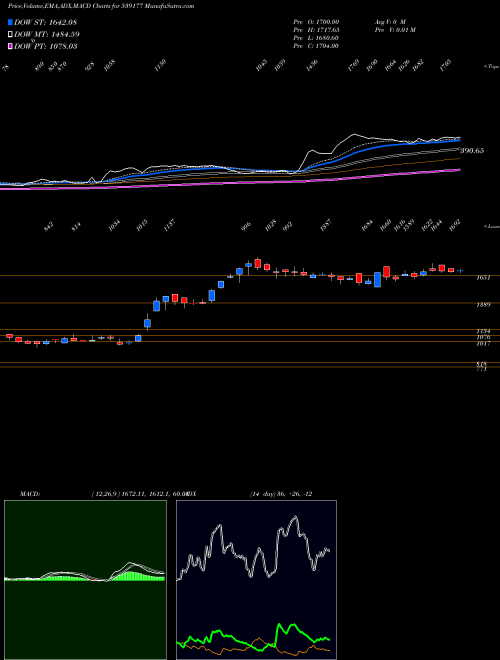Select the 'DOW PT: 1078.03' legend label
Viewport: 500px width, 660px height.
(x=45, y=46)
